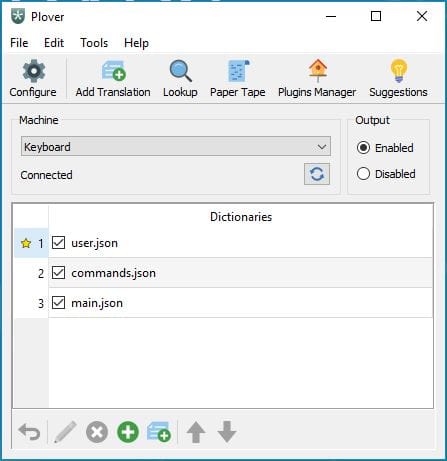Click the Dictionaries column header
The image size is (447, 461).
tap(241, 217)
